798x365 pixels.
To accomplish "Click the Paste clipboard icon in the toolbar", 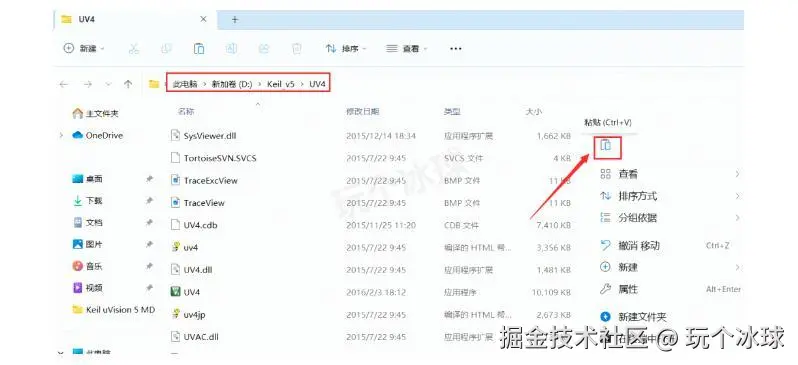I will [198, 48].
